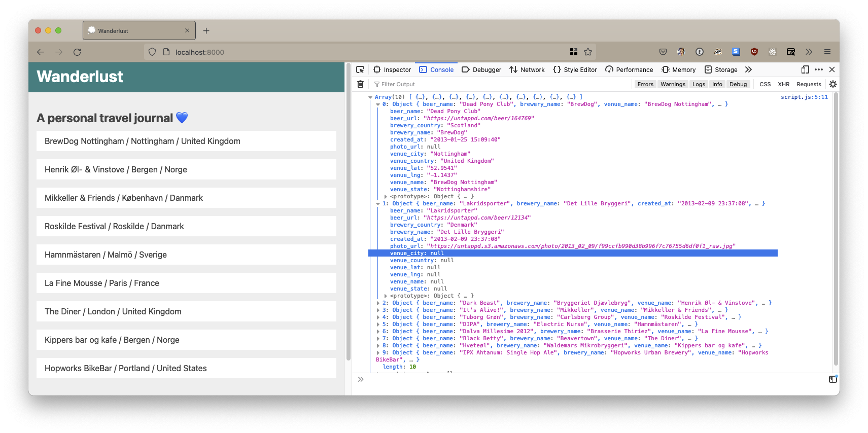
Task: Open the Performance tab
Action: coord(629,70)
